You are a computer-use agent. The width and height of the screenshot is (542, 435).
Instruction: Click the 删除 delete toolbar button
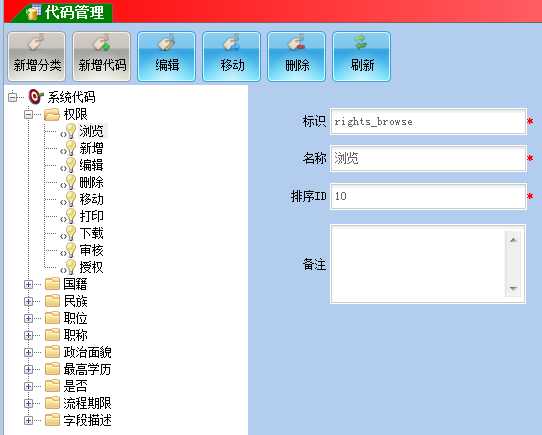297,56
